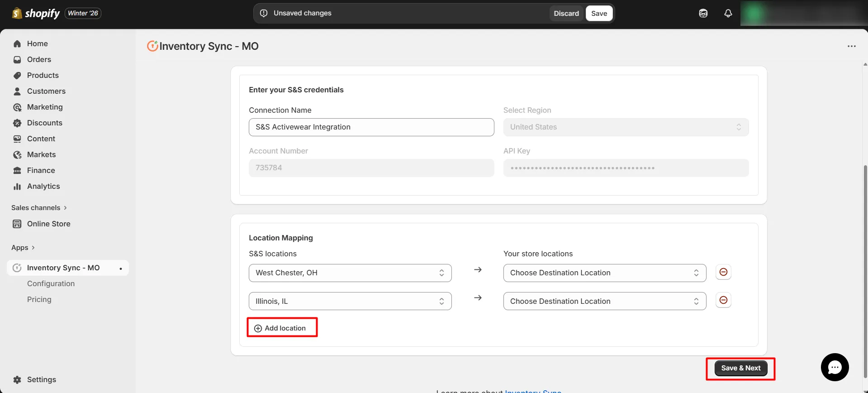Open the live chat bubble

[835, 367]
